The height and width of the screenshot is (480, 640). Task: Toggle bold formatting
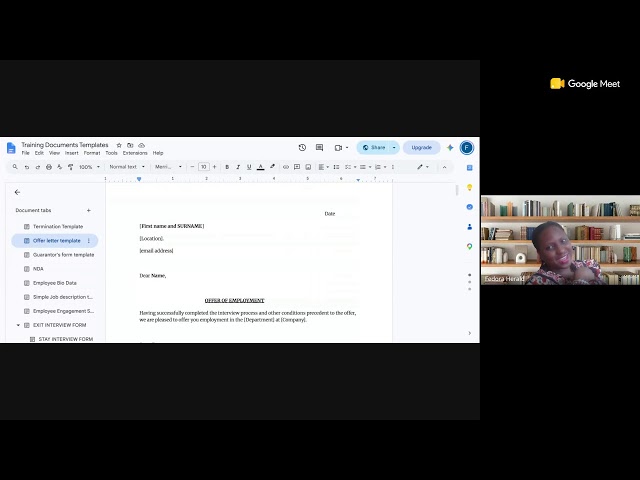pyautogui.click(x=227, y=167)
